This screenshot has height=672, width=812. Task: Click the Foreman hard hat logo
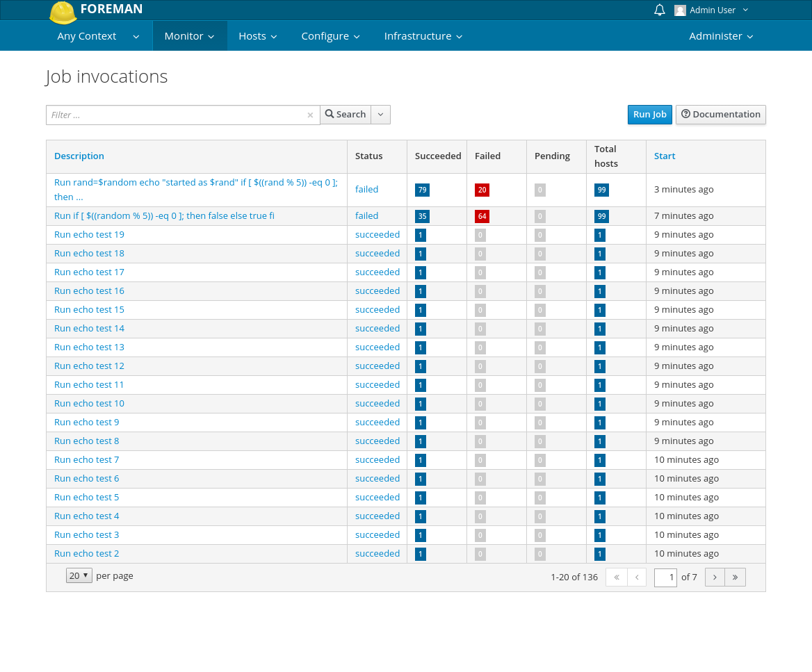click(x=63, y=12)
